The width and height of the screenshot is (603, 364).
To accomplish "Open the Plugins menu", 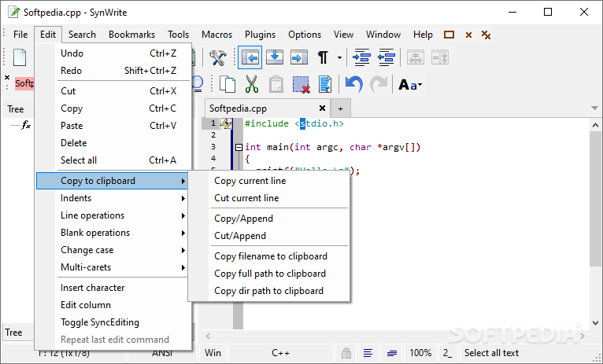I will pos(260,35).
